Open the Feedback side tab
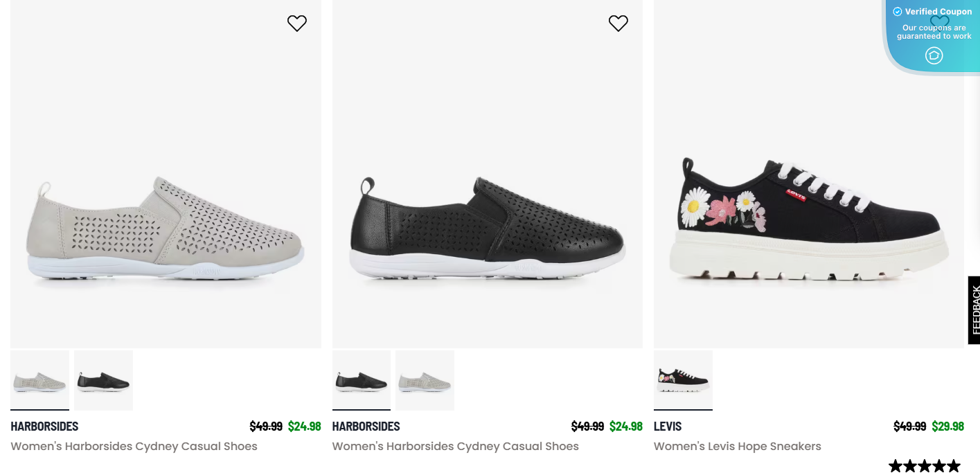The width and height of the screenshot is (980, 475). 974,310
